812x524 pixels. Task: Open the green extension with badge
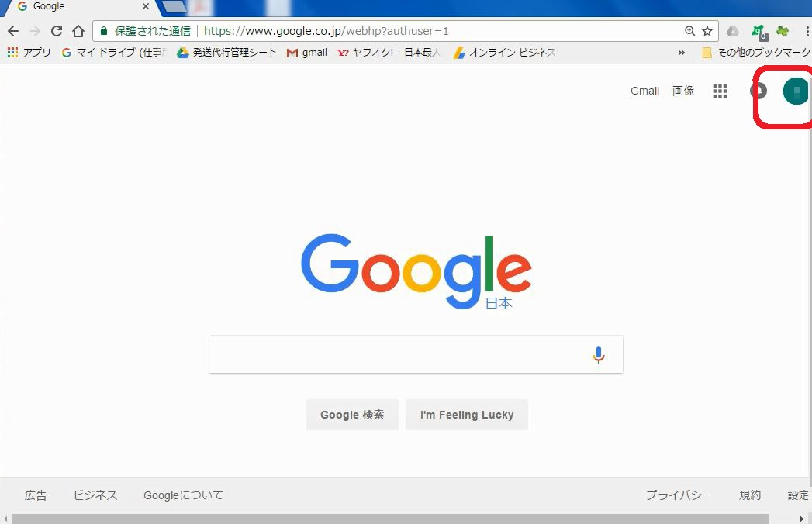tap(759, 32)
